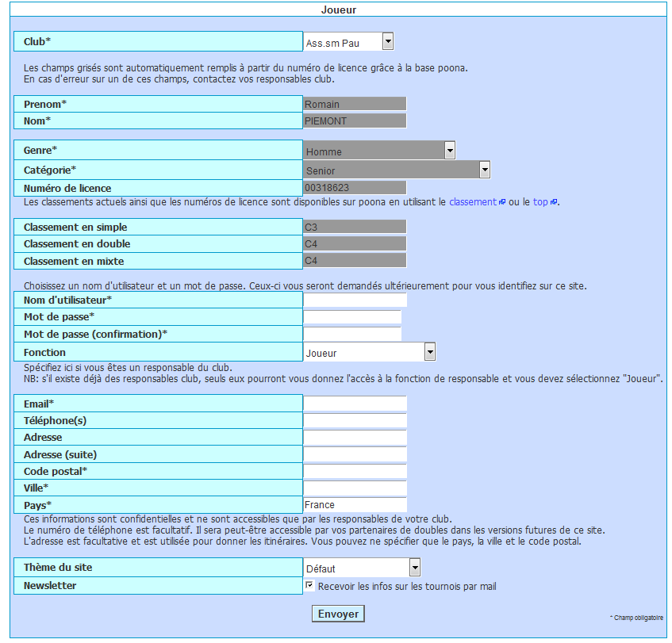Click the 'Thème du site' label
This screenshot has width=672, height=643.
58,567
